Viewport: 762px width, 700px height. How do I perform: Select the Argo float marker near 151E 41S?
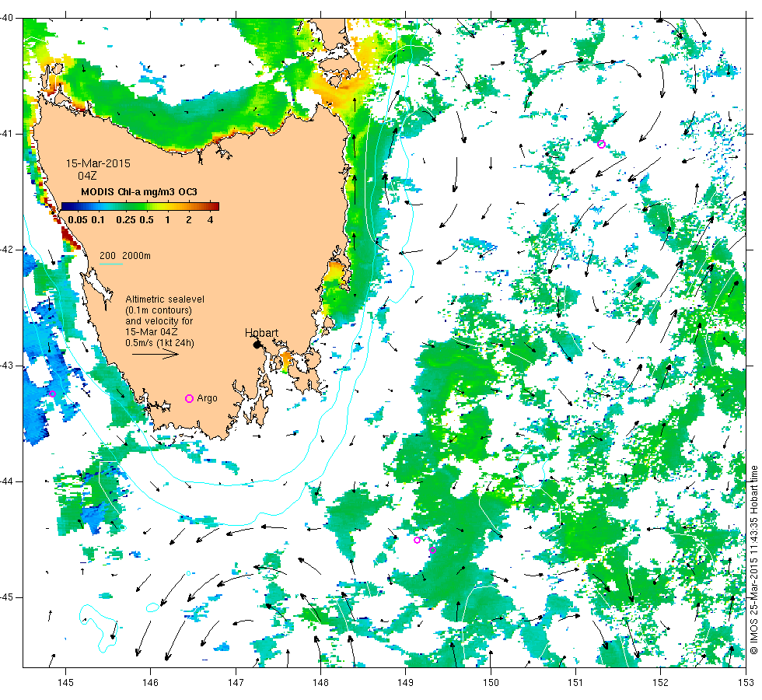point(601,144)
